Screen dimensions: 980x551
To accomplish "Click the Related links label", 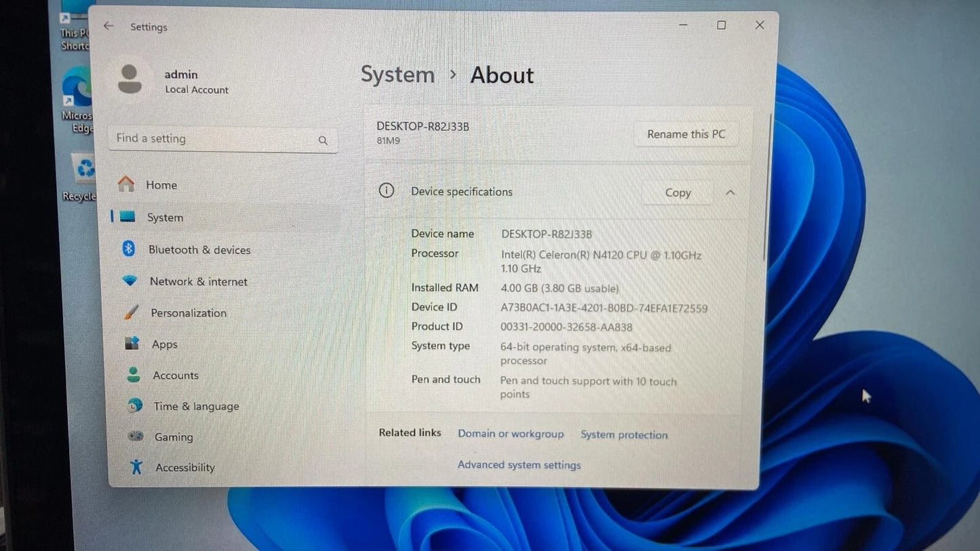I will coord(410,432).
